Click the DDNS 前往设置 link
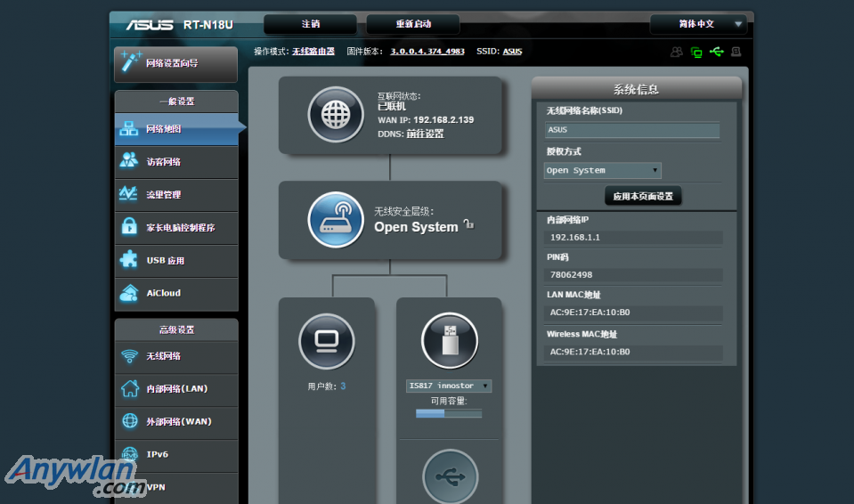This screenshot has width=854, height=504. click(426, 134)
